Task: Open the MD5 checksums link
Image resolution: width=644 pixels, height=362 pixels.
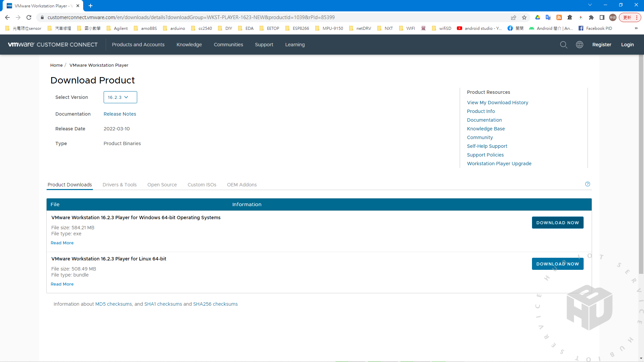Action: click(113, 304)
